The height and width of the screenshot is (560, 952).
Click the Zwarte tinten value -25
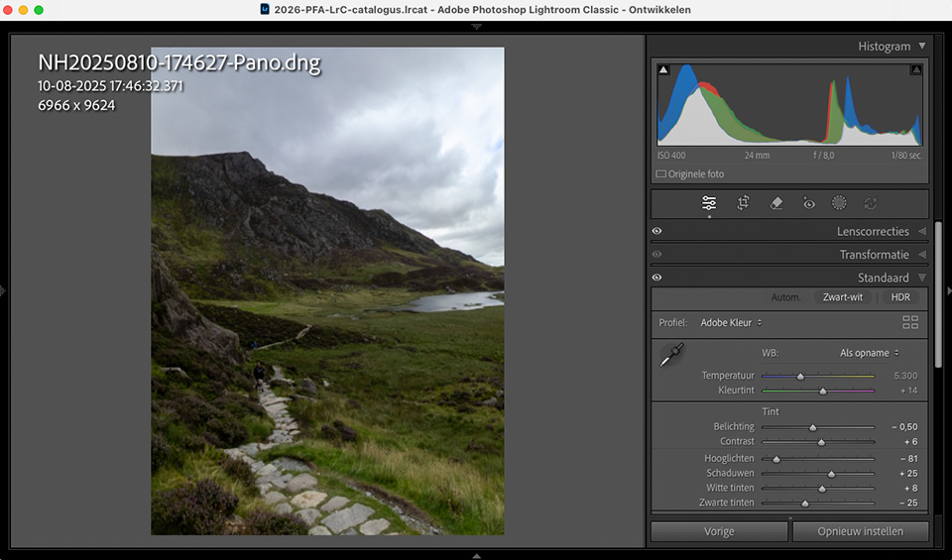point(909,503)
